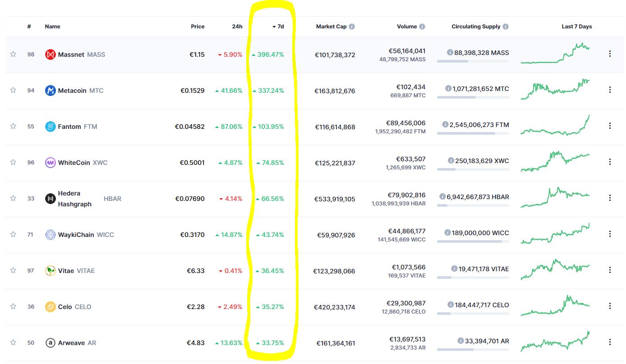Click the Celo coin logo

pyautogui.click(x=51, y=307)
